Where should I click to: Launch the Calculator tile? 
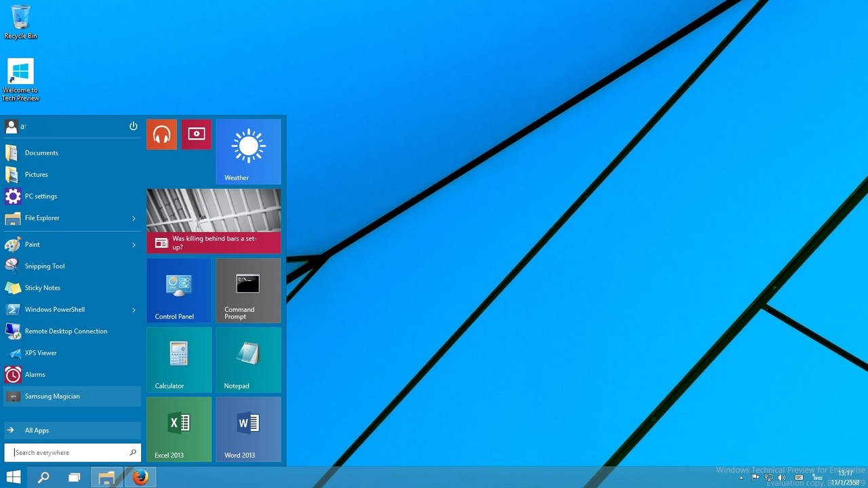(179, 360)
